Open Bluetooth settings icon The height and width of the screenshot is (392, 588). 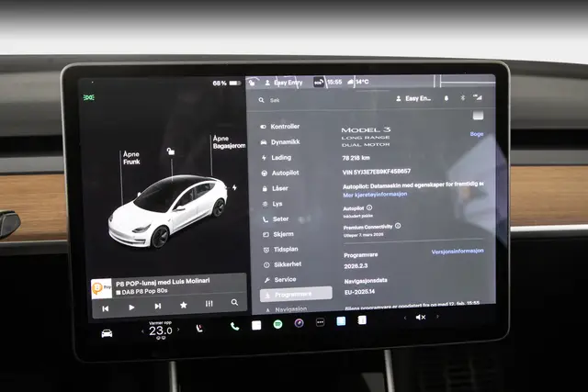463,98
